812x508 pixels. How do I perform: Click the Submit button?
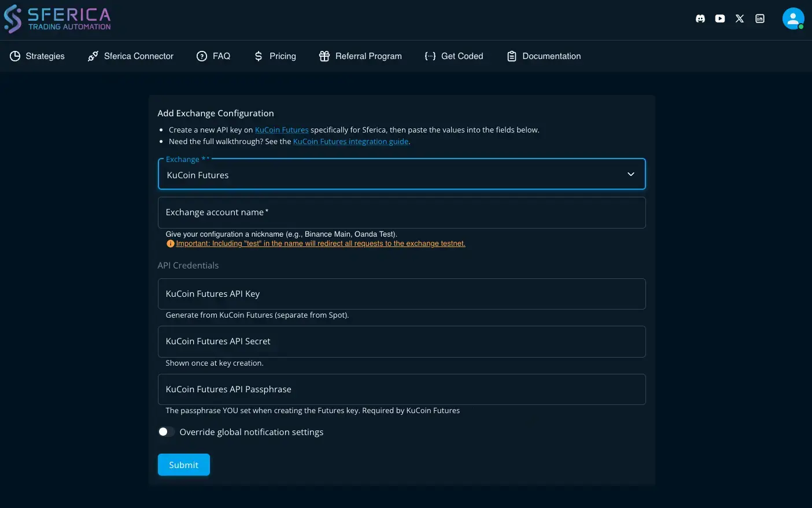[x=183, y=465]
